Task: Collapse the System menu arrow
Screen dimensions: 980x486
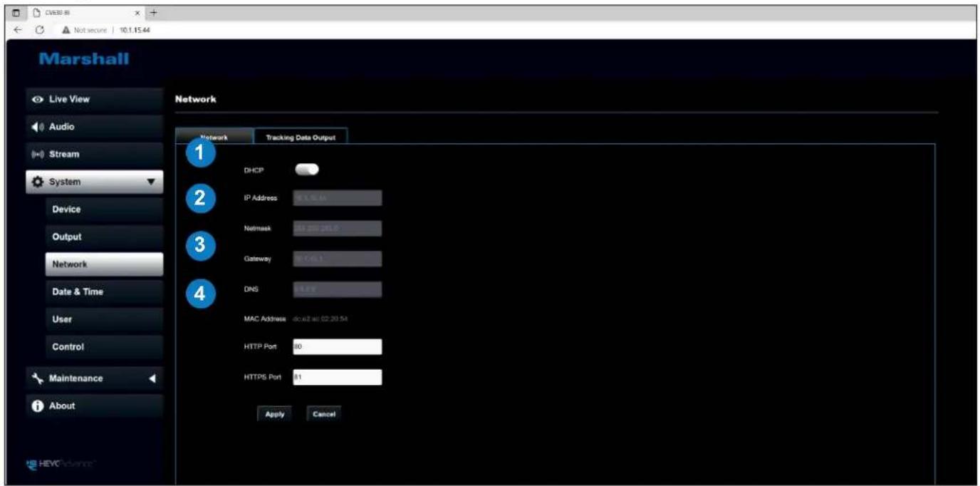Action: click(150, 182)
